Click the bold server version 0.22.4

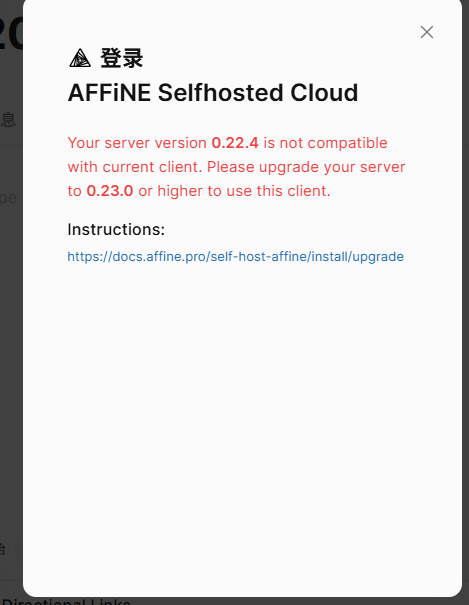[235, 143]
